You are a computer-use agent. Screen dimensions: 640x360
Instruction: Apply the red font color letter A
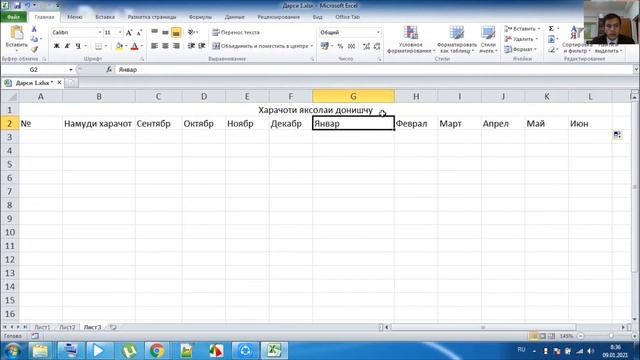134,46
